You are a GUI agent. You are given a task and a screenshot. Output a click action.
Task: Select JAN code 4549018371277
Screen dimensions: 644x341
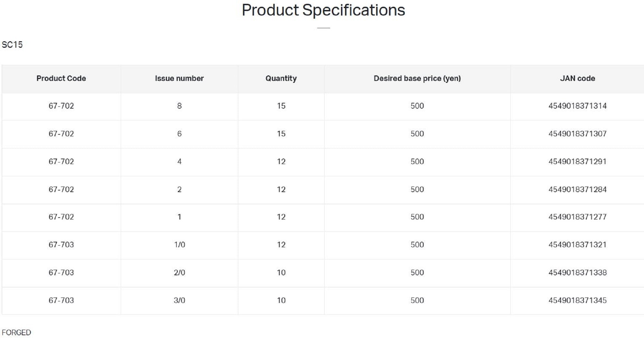577,217
